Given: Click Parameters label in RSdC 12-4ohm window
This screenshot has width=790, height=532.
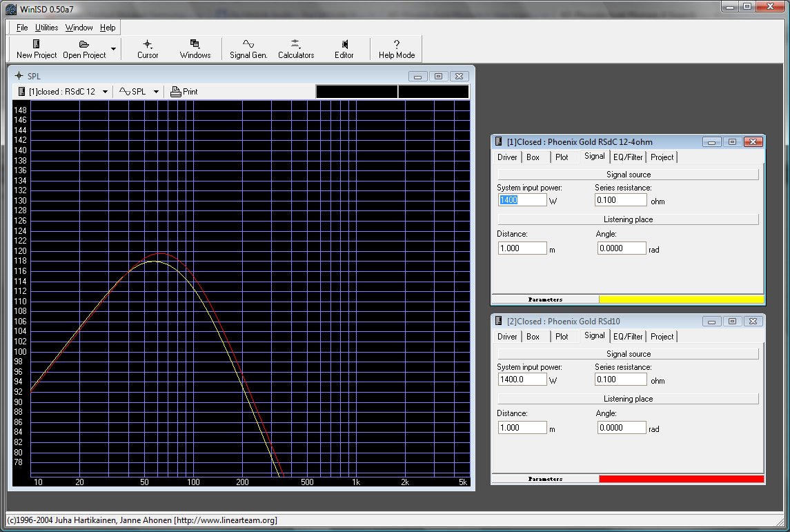Looking at the screenshot, I should pos(545,299).
